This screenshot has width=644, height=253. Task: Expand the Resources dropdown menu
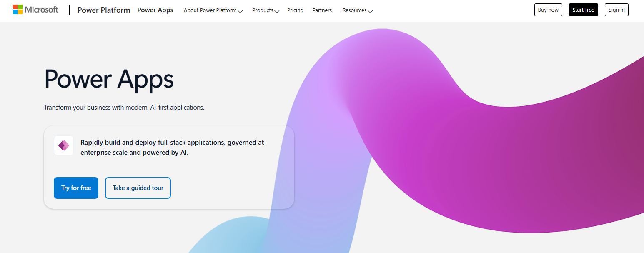(x=358, y=10)
